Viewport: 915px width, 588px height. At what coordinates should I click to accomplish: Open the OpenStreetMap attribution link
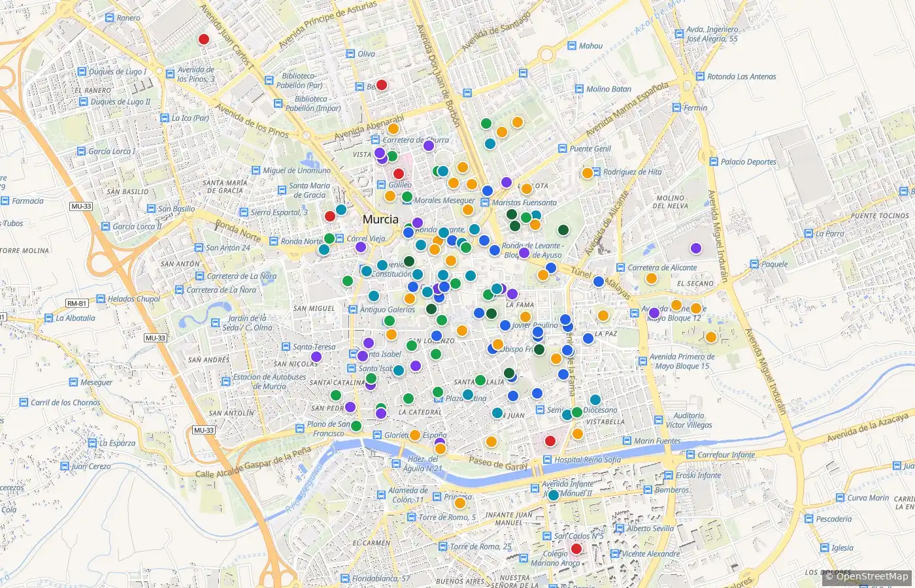point(872,576)
